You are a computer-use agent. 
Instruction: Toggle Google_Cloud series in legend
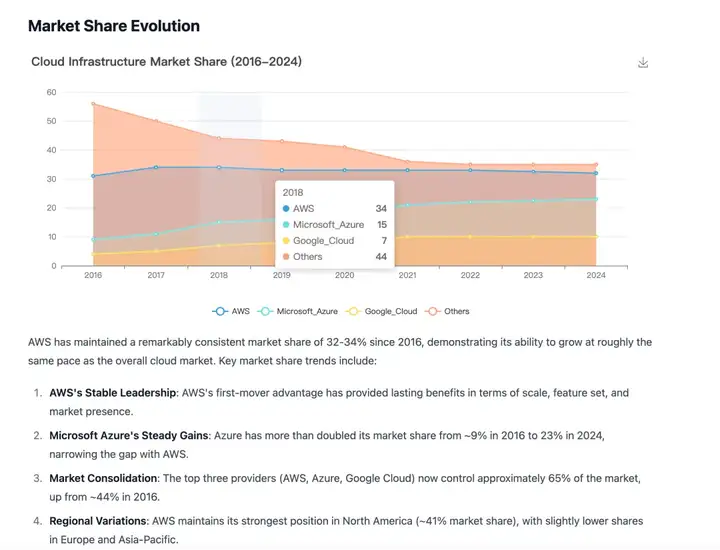pyautogui.click(x=382, y=311)
